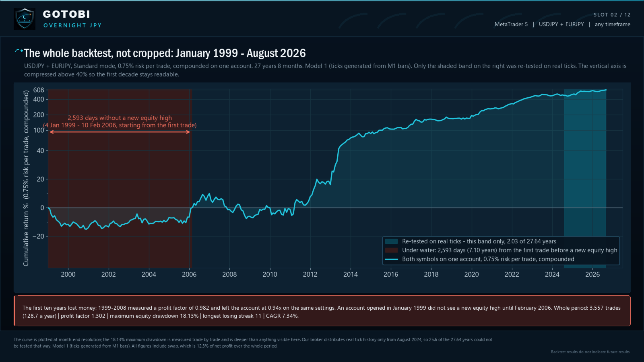Click the '2014' x-axis year label
Image resolution: width=644 pixels, height=362 pixels.
[x=351, y=274]
